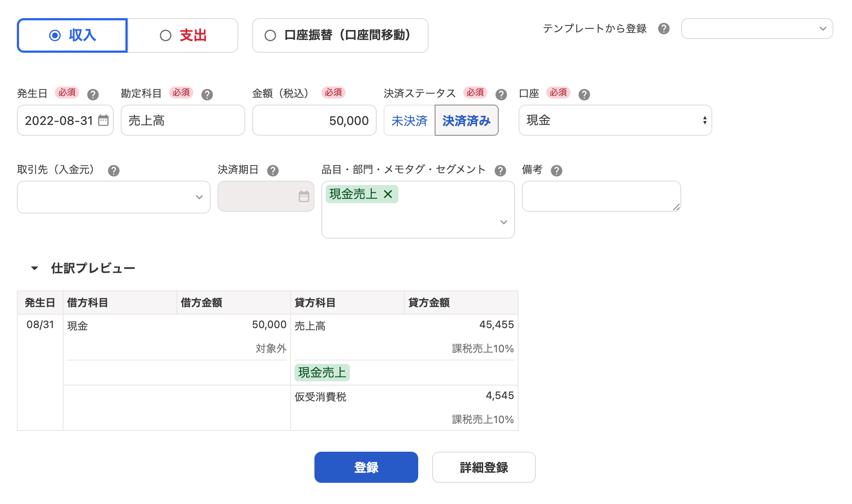
Task: Click the 4,545 tax amount
Action: click(x=500, y=396)
